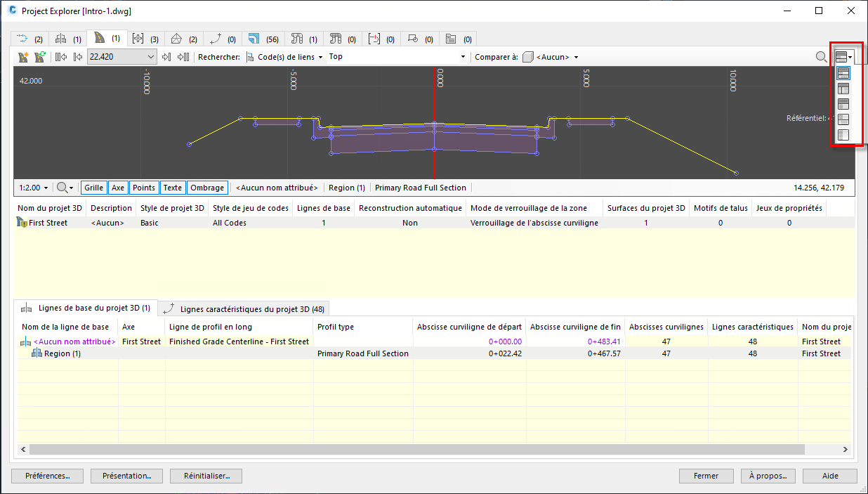Screen dimensions: 868x494
Task: Toggle the Axe display button
Action: click(118, 188)
